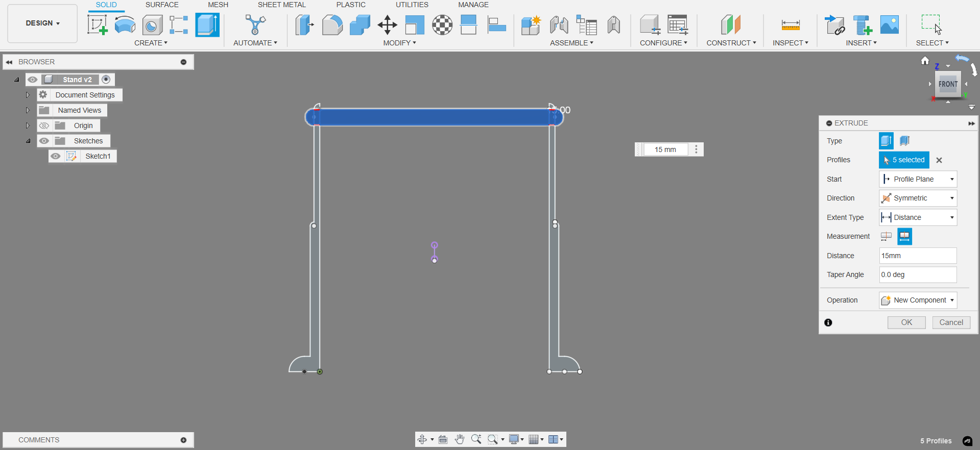Confirm extrude with OK button
Viewport: 980px width, 450px height.
point(906,322)
